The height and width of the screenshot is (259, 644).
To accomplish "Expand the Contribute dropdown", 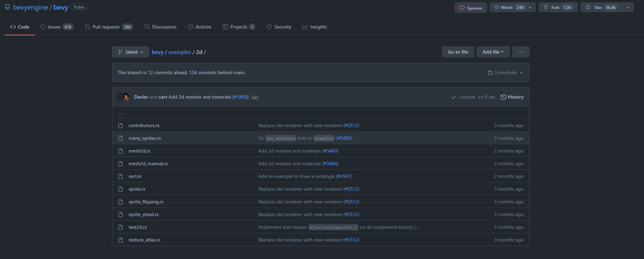I will coord(505,72).
